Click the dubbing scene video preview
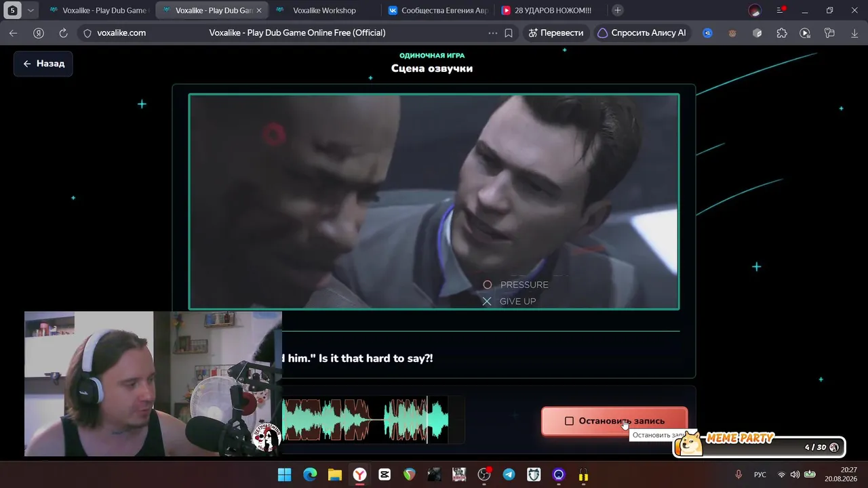868x488 pixels. (x=434, y=201)
